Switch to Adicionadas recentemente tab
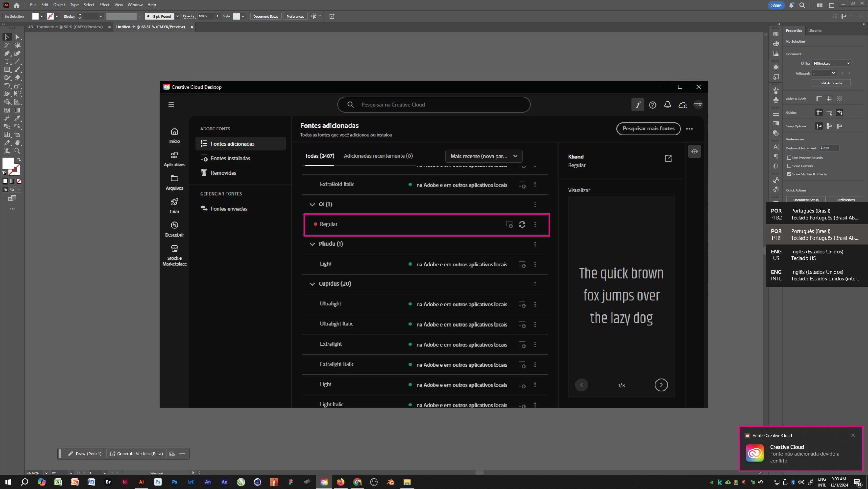Viewport: 868px width, 489px height. click(x=378, y=156)
